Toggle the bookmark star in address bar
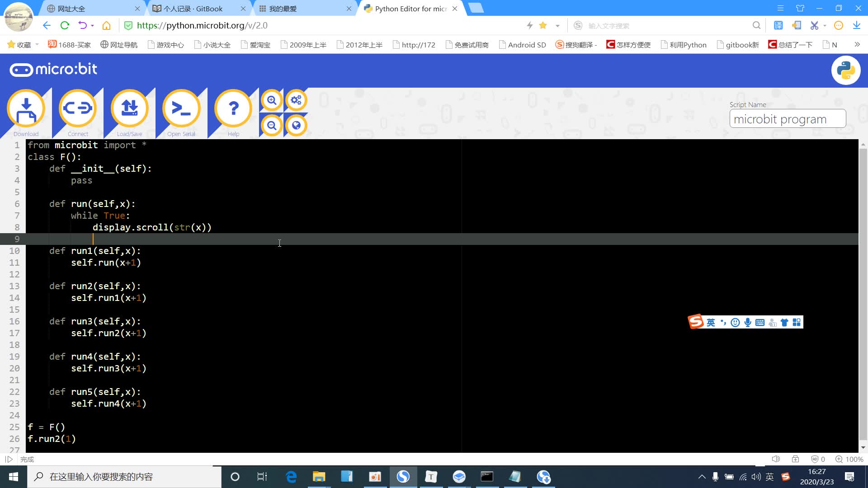Image resolution: width=868 pixels, height=488 pixels. (543, 26)
